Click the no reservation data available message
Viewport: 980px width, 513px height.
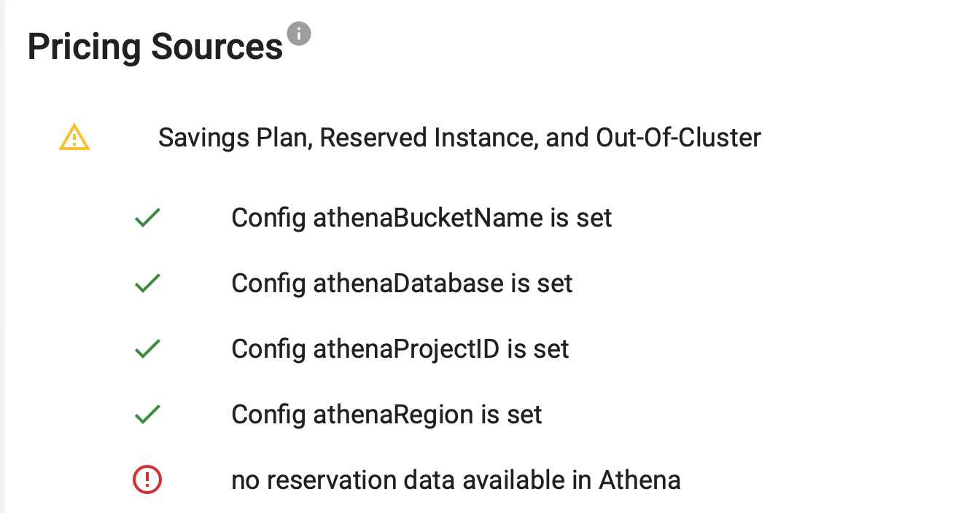[x=455, y=479]
